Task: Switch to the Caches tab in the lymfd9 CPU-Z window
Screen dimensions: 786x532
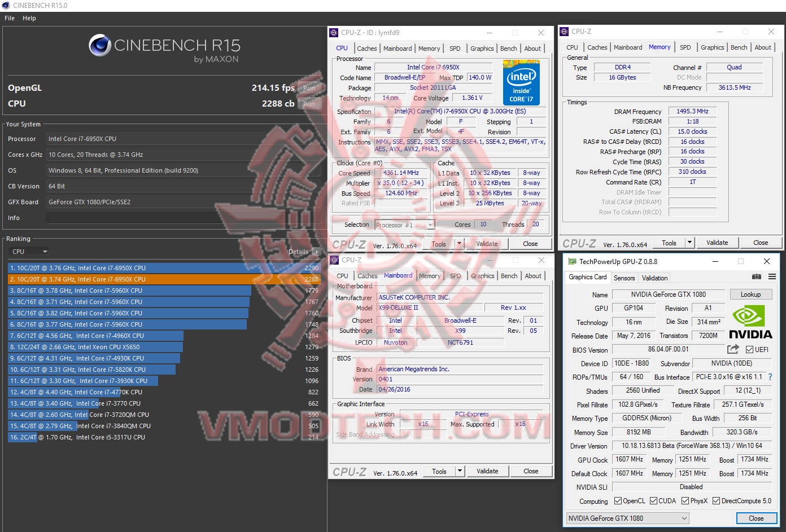Action: click(x=367, y=49)
